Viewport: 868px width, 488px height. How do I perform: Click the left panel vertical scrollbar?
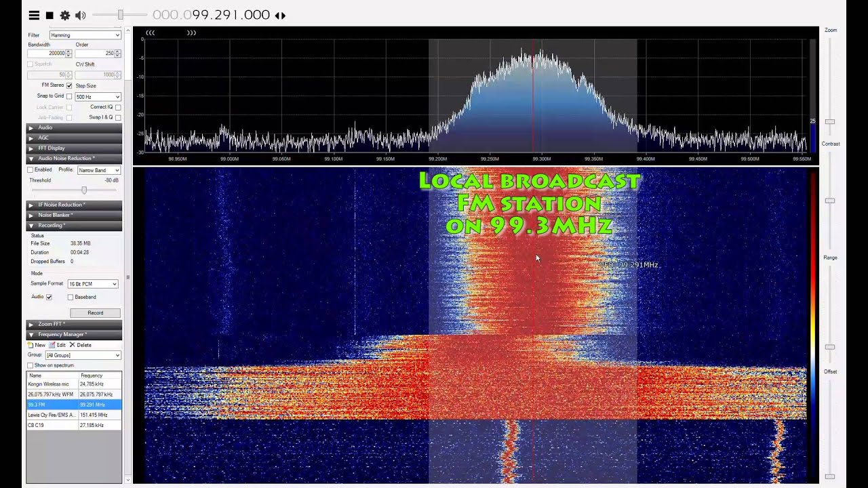127,256
